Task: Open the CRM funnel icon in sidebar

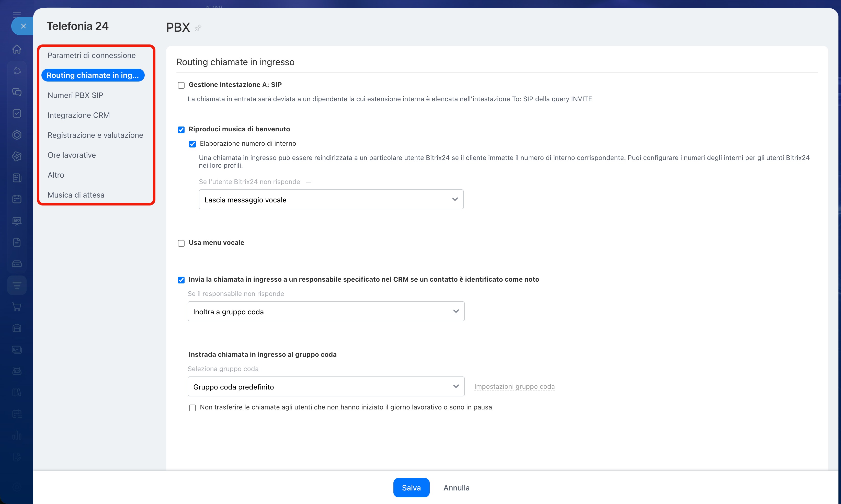Action: pyautogui.click(x=17, y=285)
